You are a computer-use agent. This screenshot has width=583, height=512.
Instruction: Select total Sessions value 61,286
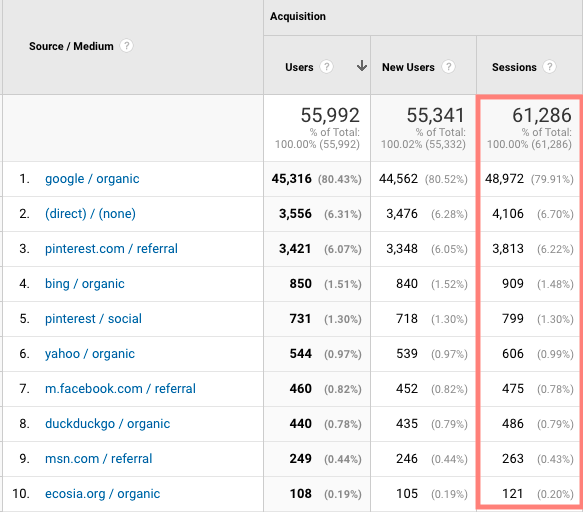[542, 115]
